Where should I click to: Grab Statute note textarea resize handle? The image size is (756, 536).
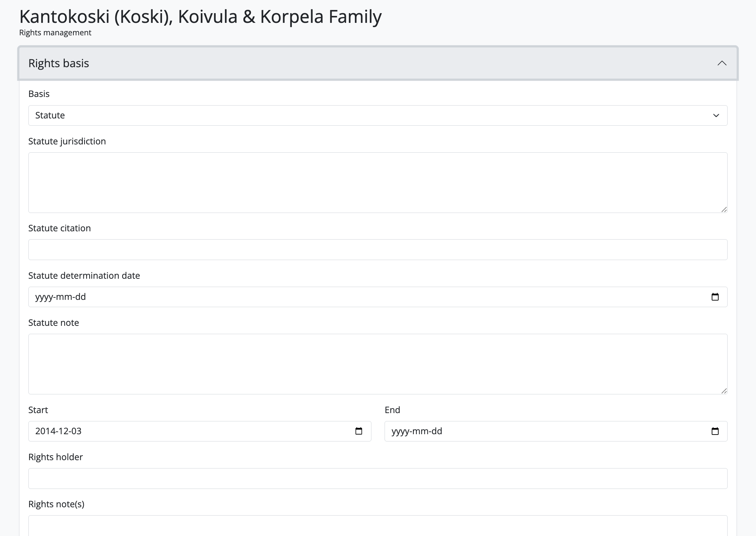pyautogui.click(x=724, y=391)
